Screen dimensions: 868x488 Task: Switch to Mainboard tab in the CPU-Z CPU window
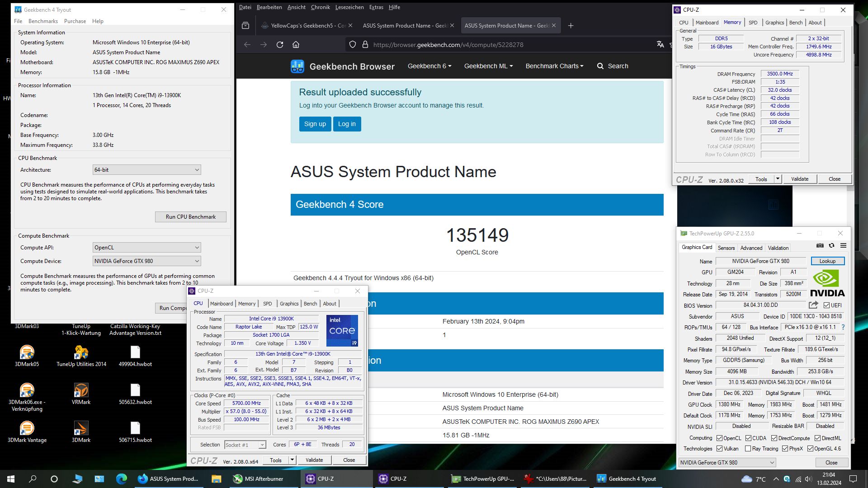pyautogui.click(x=222, y=304)
